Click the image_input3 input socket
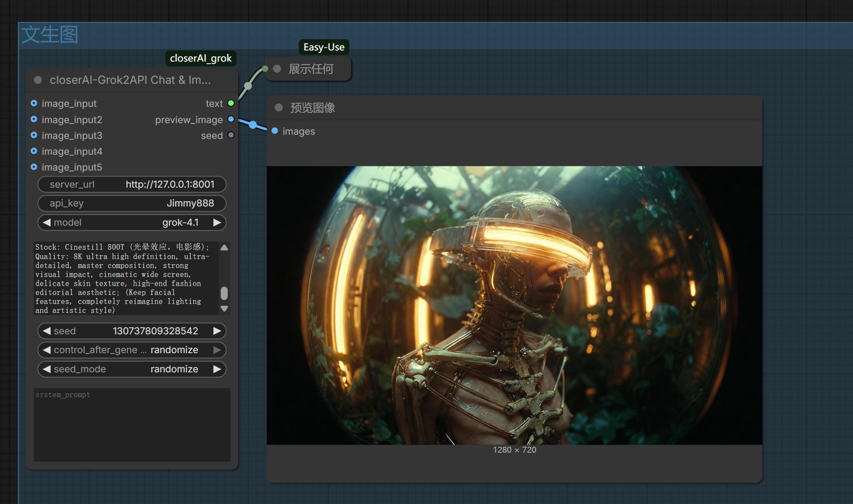The height and width of the screenshot is (504, 853). point(34,135)
